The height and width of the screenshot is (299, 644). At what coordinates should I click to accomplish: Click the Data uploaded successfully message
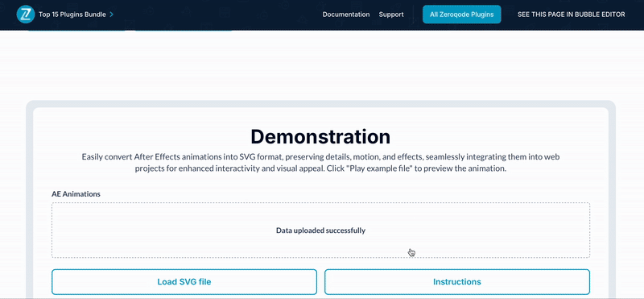pos(320,230)
